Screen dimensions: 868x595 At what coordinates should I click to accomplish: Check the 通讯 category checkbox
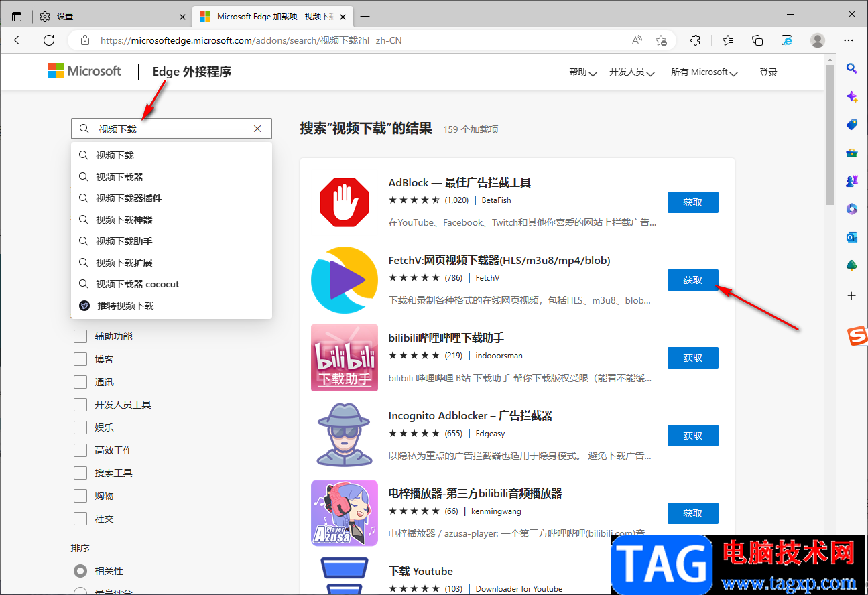[80, 382]
